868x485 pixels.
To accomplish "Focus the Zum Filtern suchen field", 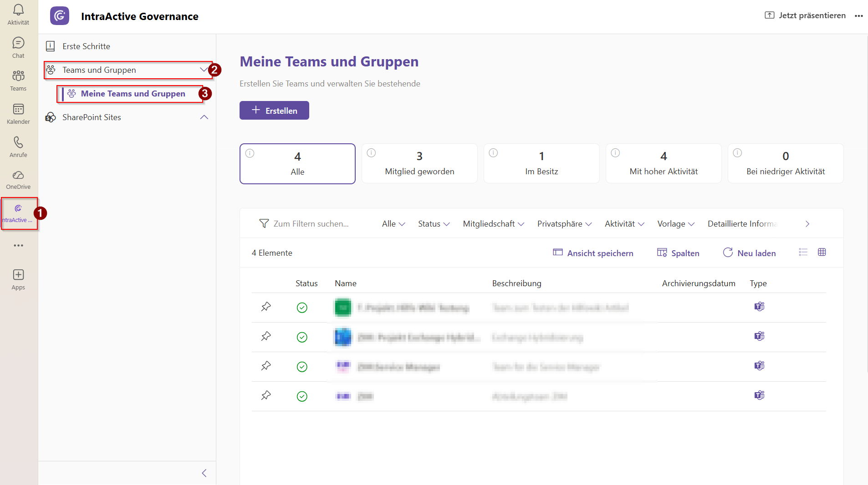I will tap(312, 224).
